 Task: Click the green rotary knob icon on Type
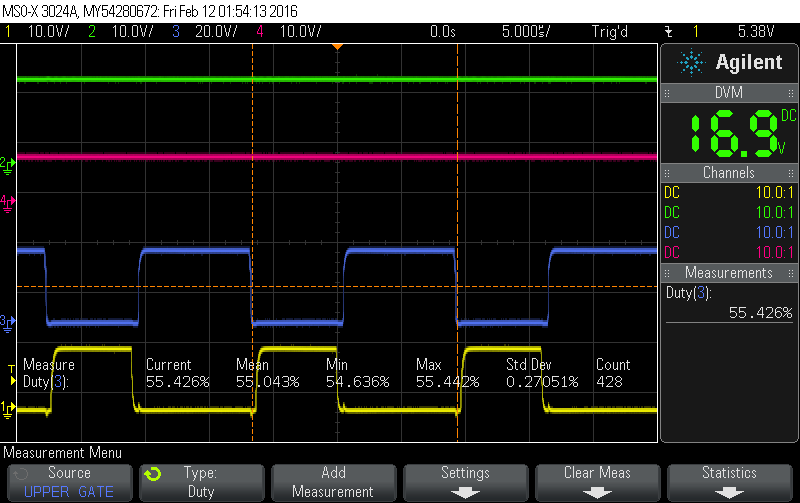pos(153,474)
